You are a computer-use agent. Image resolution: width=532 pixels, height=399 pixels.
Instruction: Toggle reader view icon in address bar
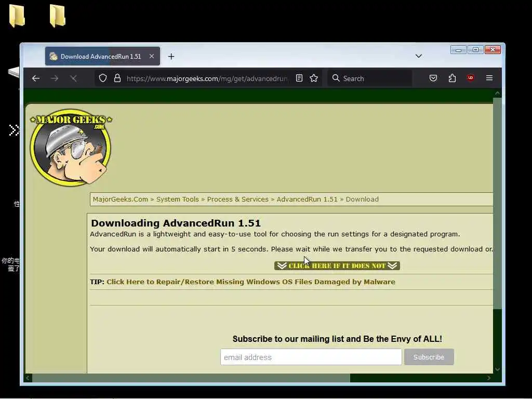pyautogui.click(x=299, y=78)
